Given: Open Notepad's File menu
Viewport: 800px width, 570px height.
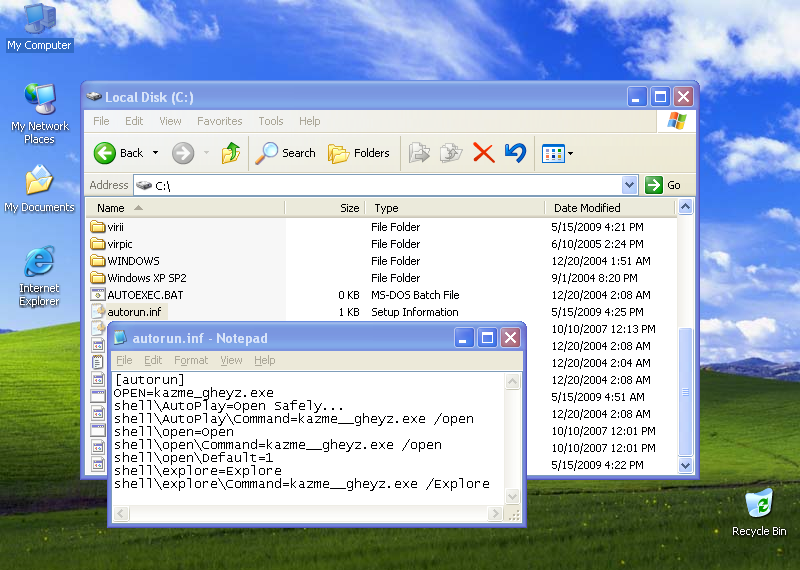Looking at the screenshot, I should [x=124, y=360].
